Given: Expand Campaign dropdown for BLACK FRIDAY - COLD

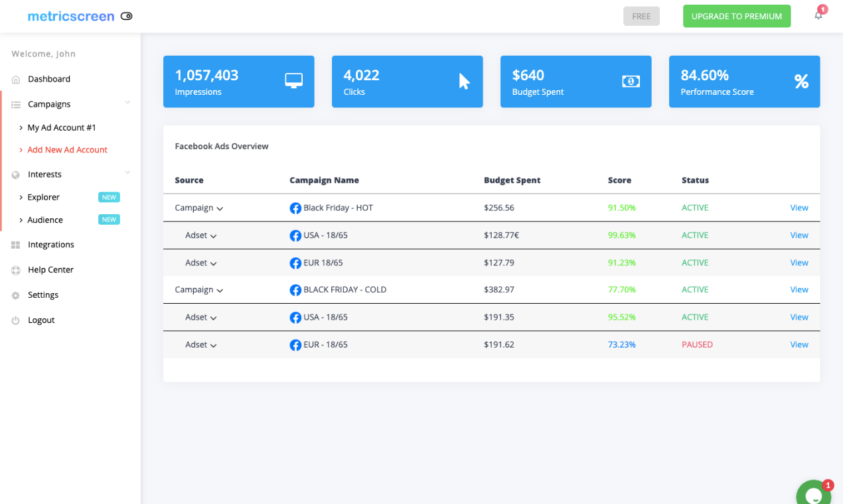Looking at the screenshot, I should (220, 290).
